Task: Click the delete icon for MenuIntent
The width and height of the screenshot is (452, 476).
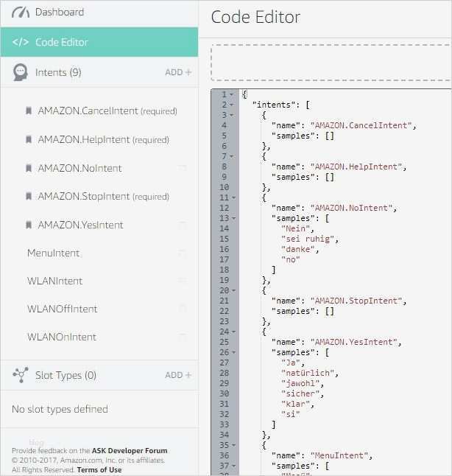Action: tap(183, 253)
